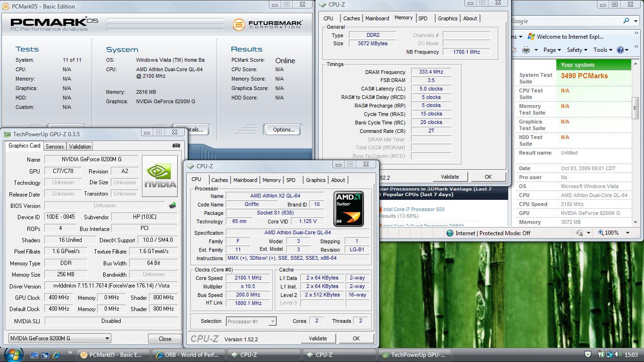This screenshot has width=644, height=362.
Task: Click the '3490 PCMarks' score text
Action: [x=584, y=76]
